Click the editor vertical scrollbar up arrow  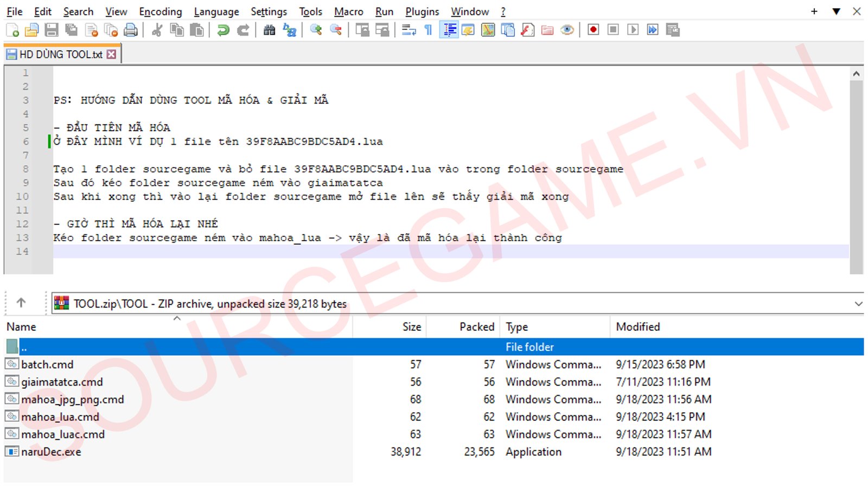[856, 74]
